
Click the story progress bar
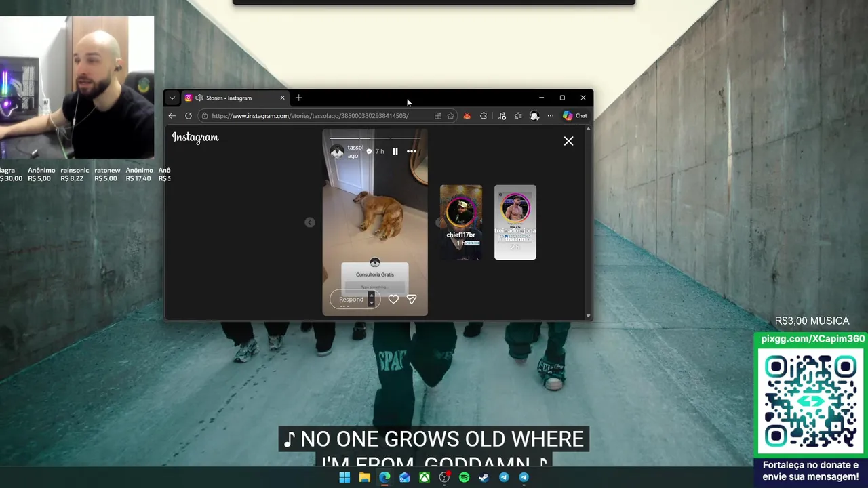tap(375, 138)
